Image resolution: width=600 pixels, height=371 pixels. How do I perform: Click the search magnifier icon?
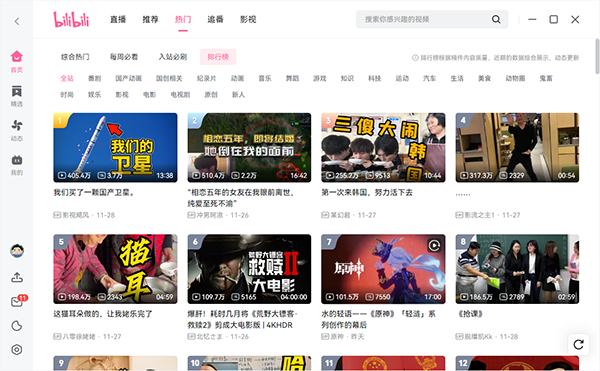coord(496,19)
